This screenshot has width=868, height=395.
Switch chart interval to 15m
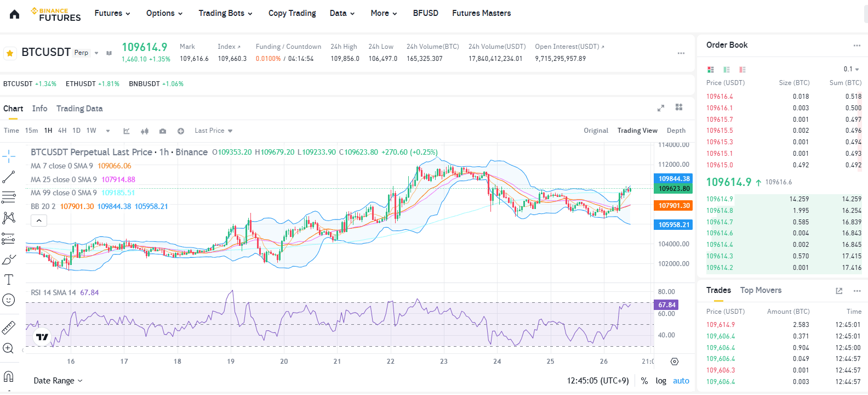[x=31, y=131]
